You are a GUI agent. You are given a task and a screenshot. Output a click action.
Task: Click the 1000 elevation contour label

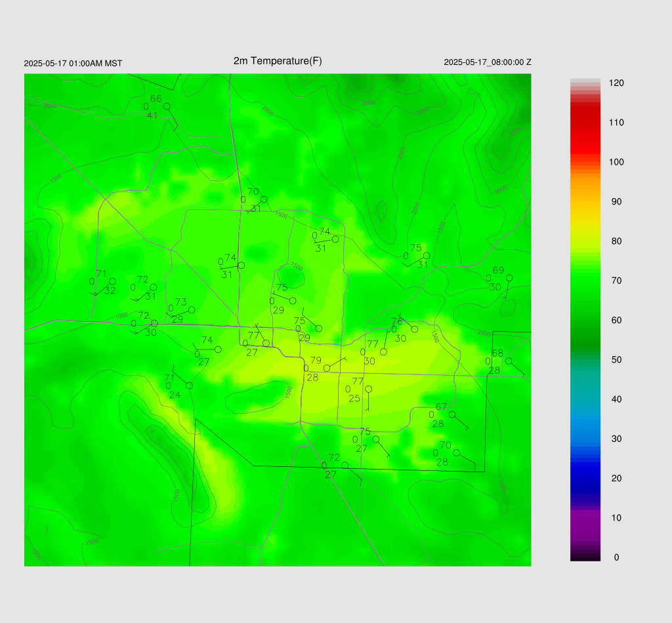121,315
